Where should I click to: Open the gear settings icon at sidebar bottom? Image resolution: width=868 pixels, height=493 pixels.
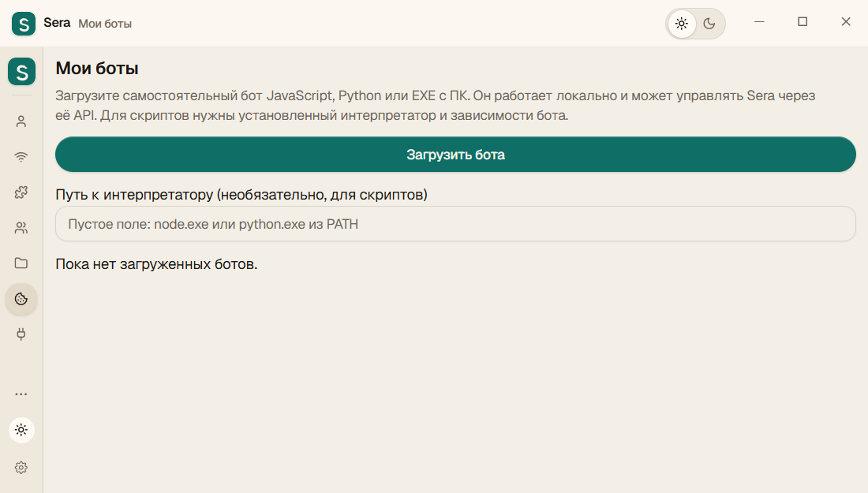click(21, 468)
